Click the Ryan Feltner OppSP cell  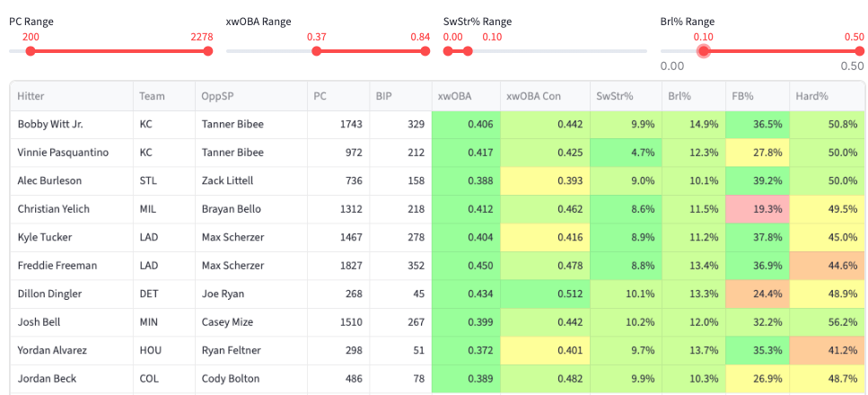pyautogui.click(x=251, y=351)
